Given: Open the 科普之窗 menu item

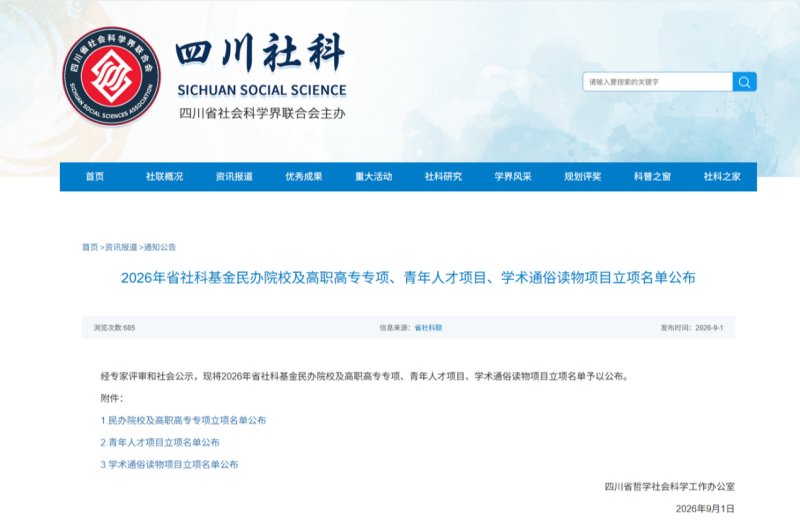Looking at the screenshot, I should coord(652,176).
